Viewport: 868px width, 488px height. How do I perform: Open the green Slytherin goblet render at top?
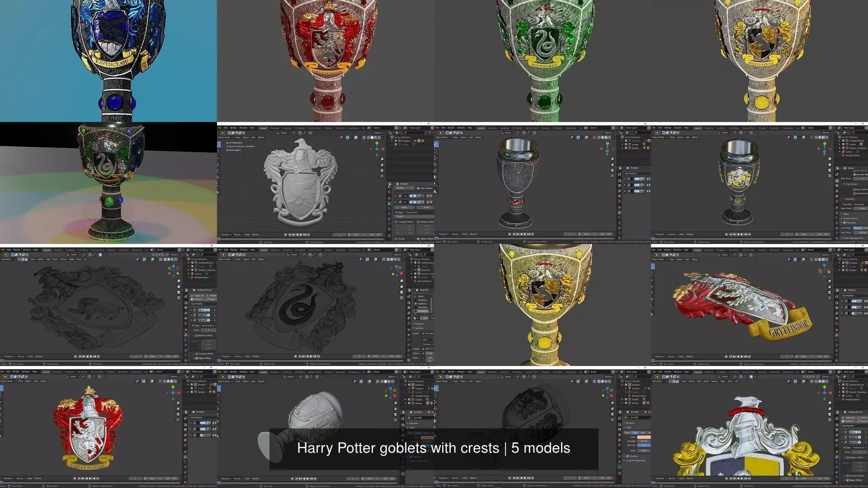click(542, 61)
